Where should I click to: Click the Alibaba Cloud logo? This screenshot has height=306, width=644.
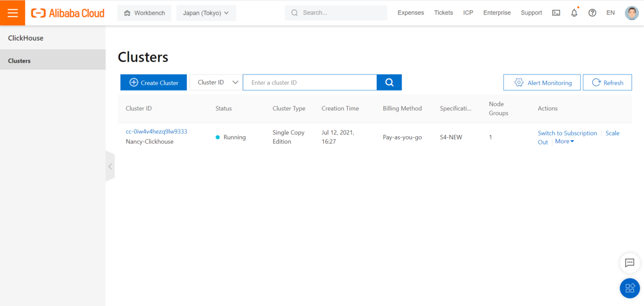tap(68, 13)
